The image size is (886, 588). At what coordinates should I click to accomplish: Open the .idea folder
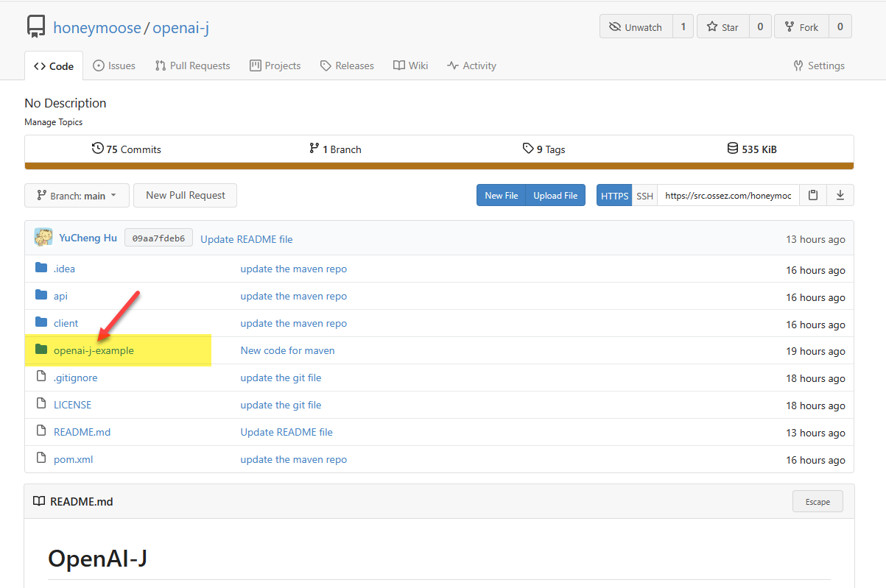point(64,269)
